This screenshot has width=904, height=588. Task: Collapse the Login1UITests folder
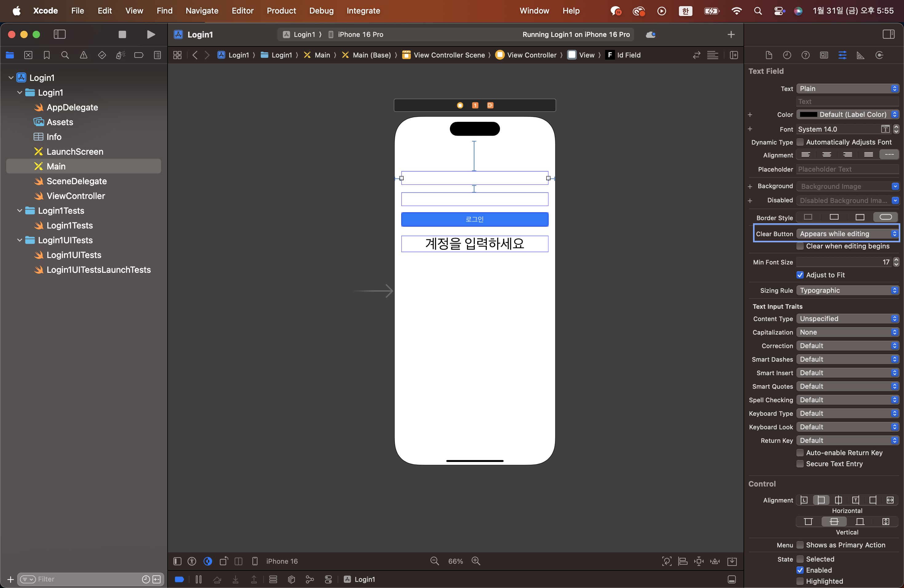[20, 240]
